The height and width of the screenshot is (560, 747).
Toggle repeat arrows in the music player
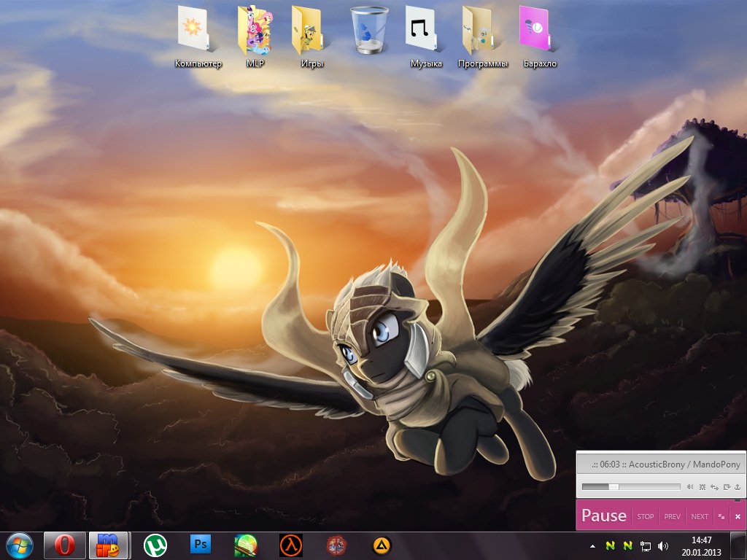[x=714, y=486]
